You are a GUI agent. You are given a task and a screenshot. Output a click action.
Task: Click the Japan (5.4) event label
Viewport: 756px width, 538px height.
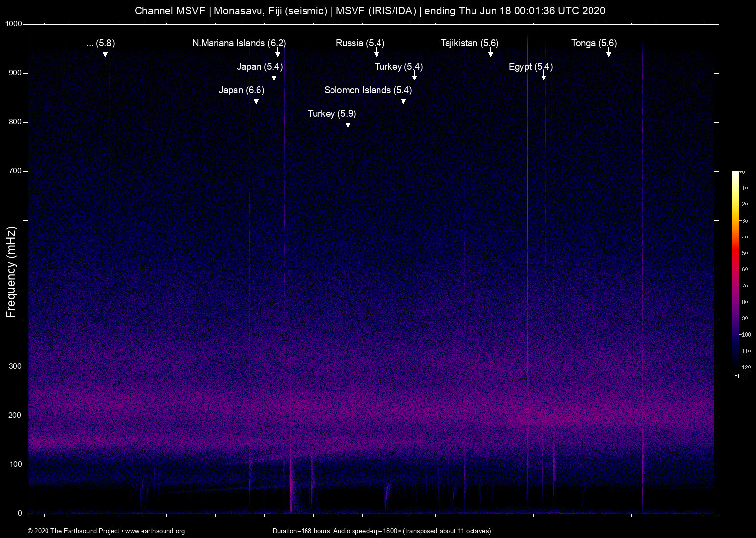coord(260,67)
